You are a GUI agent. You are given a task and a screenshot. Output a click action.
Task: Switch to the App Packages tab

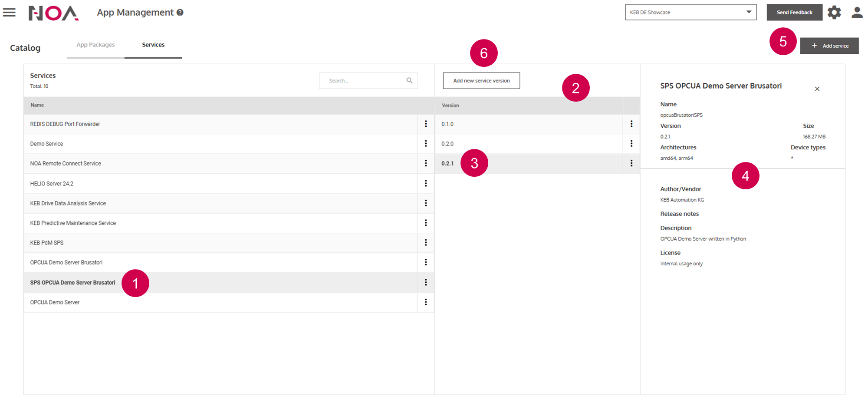[x=95, y=45]
